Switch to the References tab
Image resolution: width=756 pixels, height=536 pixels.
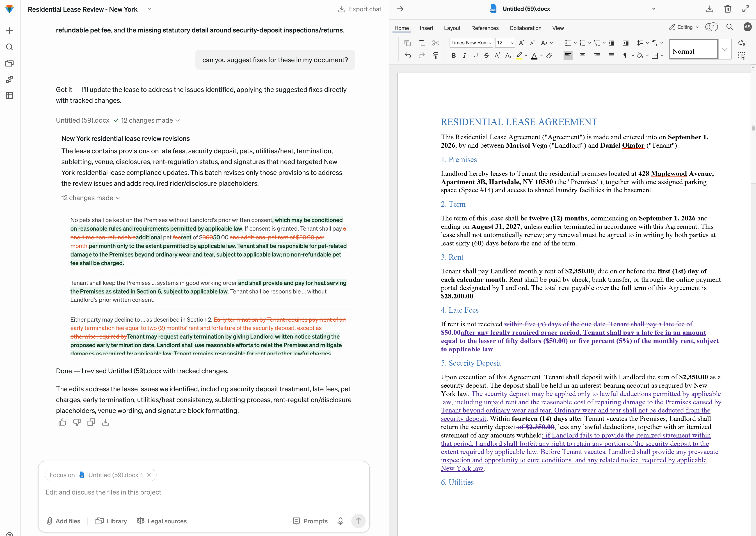point(485,28)
